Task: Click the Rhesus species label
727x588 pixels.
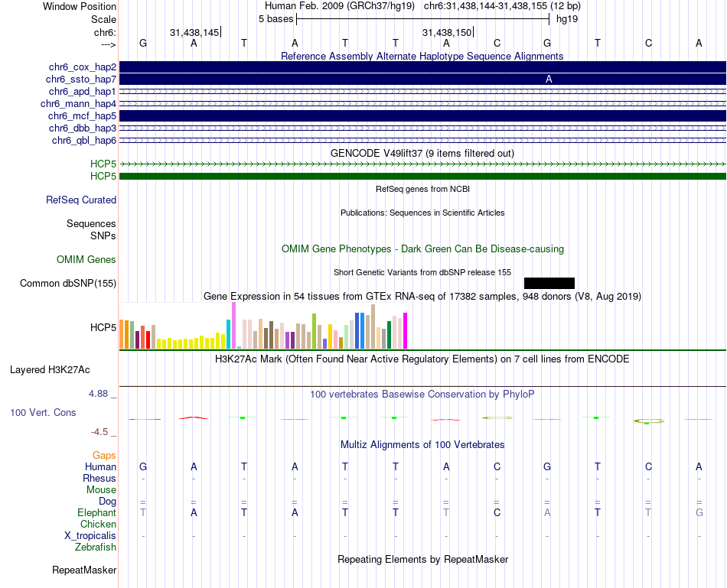Action: coord(99,478)
